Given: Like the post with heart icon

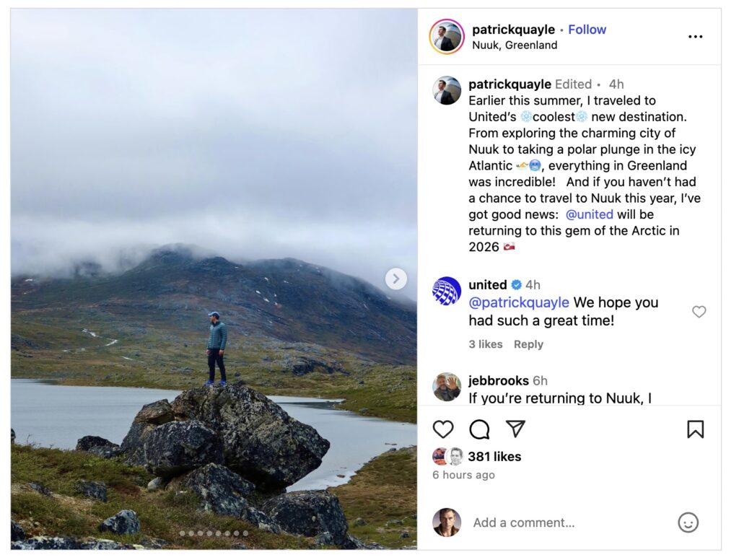Looking at the screenshot, I should click(x=442, y=429).
